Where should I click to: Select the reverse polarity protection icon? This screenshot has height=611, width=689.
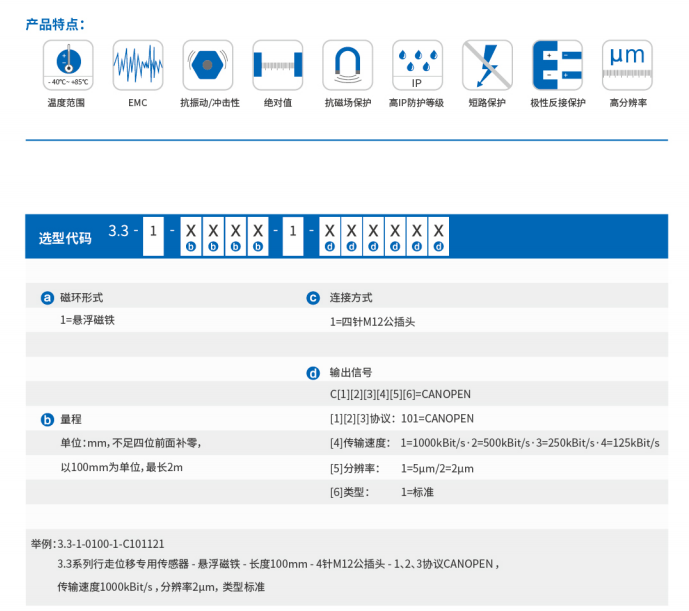point(557,65)
